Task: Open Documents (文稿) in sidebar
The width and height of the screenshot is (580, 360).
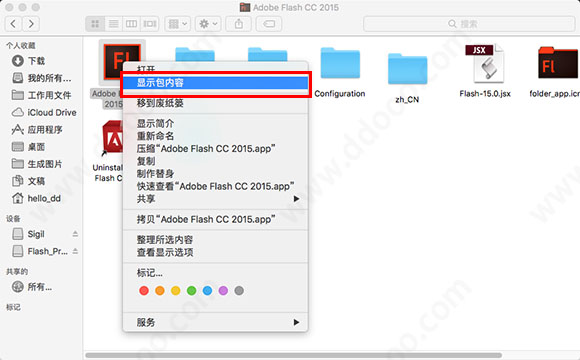Action: click(x=28, y=181)
